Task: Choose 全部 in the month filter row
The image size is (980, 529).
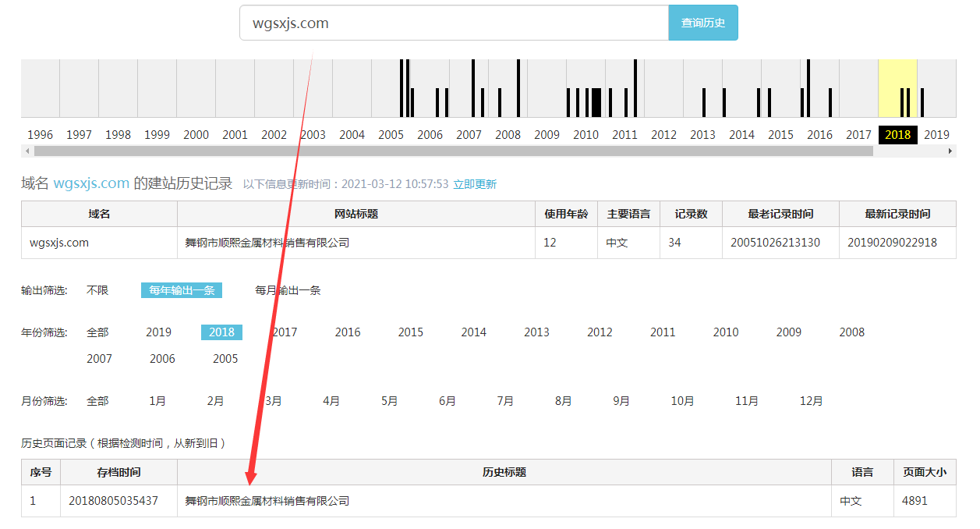Action: pyautogui.click(x=97, y=400)
